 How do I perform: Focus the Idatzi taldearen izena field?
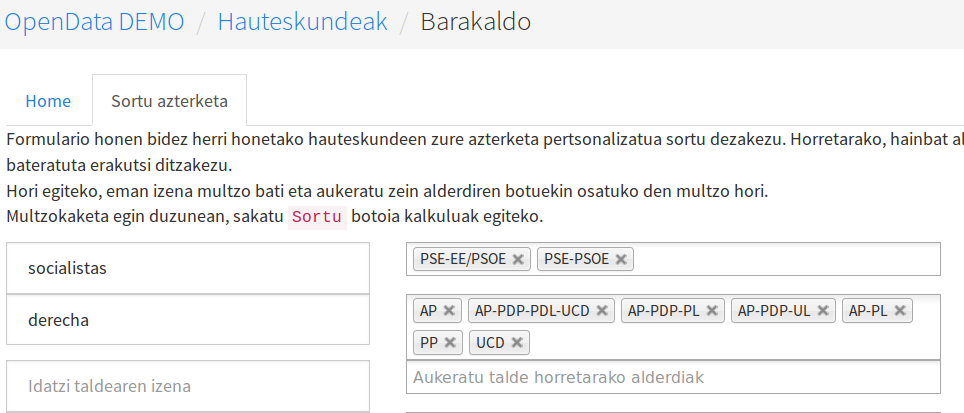[188, 386]
